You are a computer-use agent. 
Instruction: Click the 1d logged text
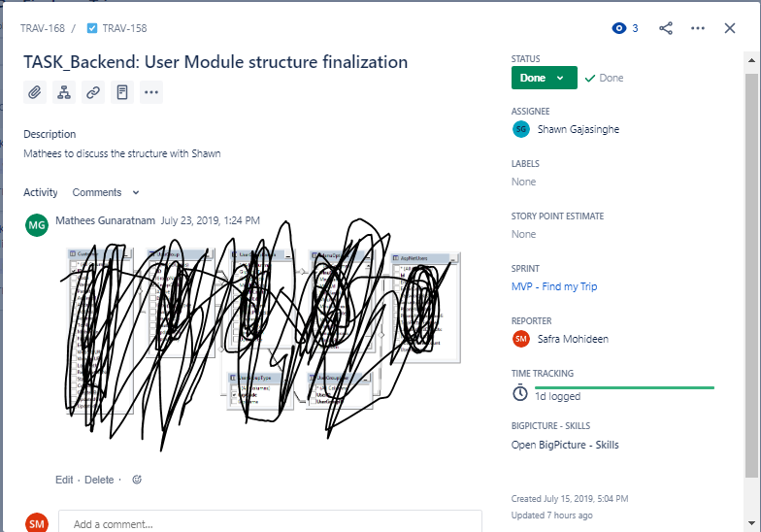coord(557,396)
